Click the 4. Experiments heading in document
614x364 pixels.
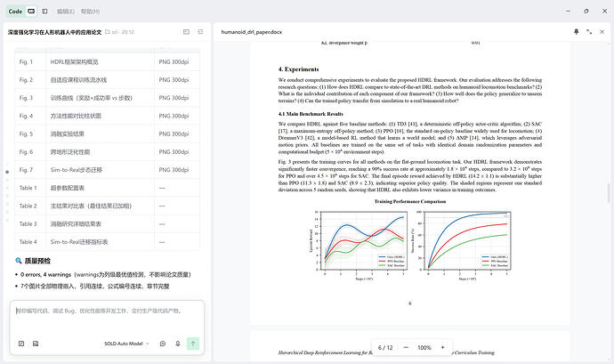pyautogui.click(x=298, y=69)
